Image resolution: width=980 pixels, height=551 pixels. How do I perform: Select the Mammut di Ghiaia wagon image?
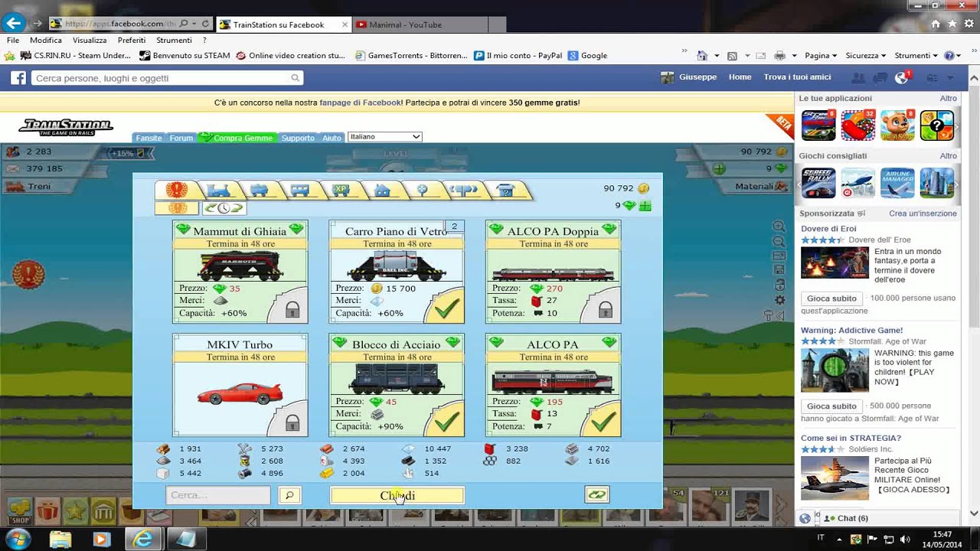pyautogui.click(x=240, y=266)
